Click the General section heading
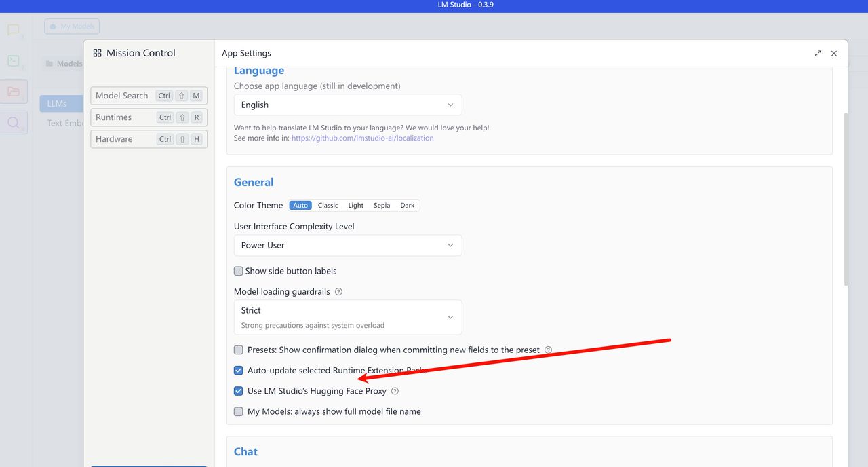This screenshot has height=467, width=868. [254, 182]
